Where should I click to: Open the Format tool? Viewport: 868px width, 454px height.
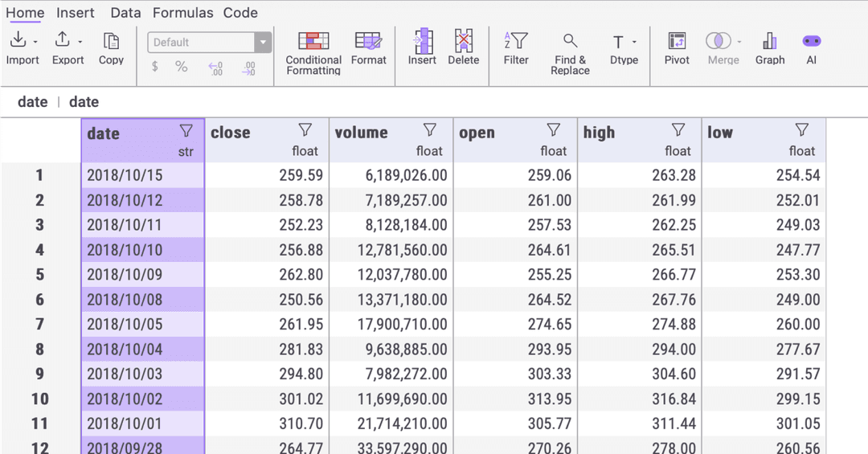click(x=369, y=42)
